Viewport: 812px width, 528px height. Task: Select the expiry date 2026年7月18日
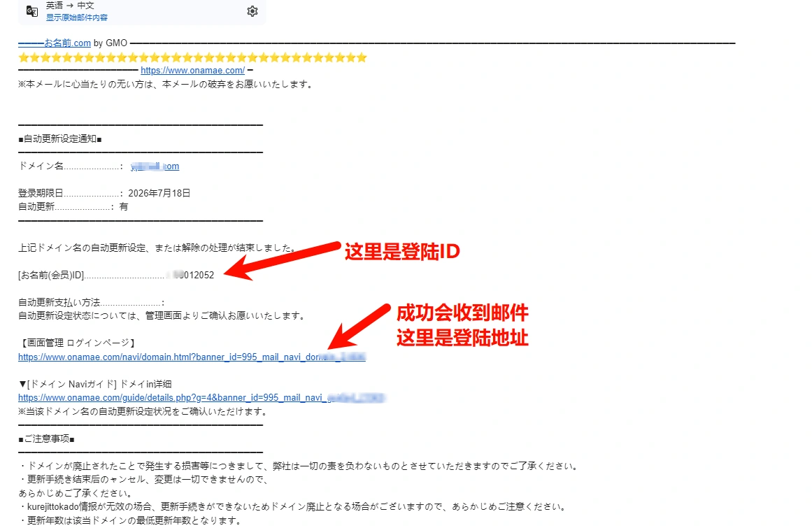pos(159,193)
